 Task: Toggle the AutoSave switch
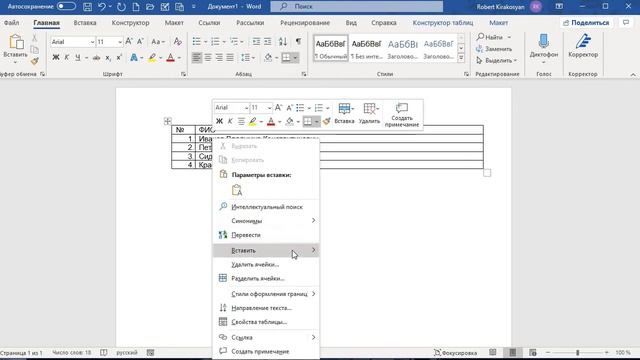coord(66,7)
